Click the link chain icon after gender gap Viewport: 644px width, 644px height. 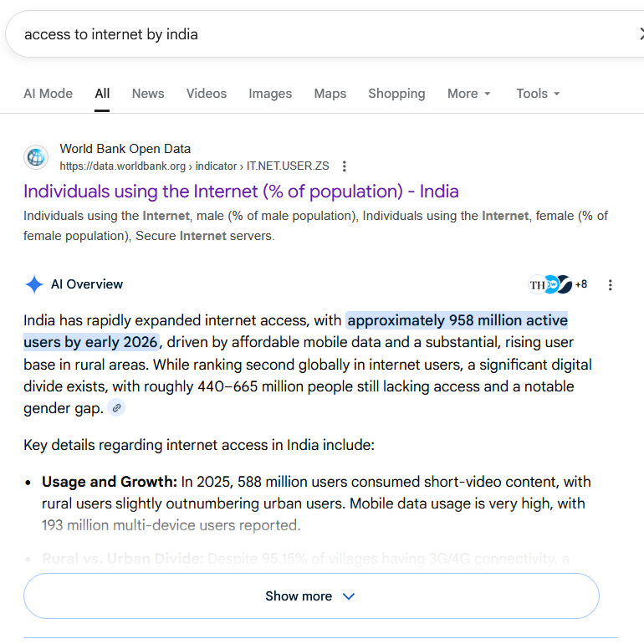point(117,408)
